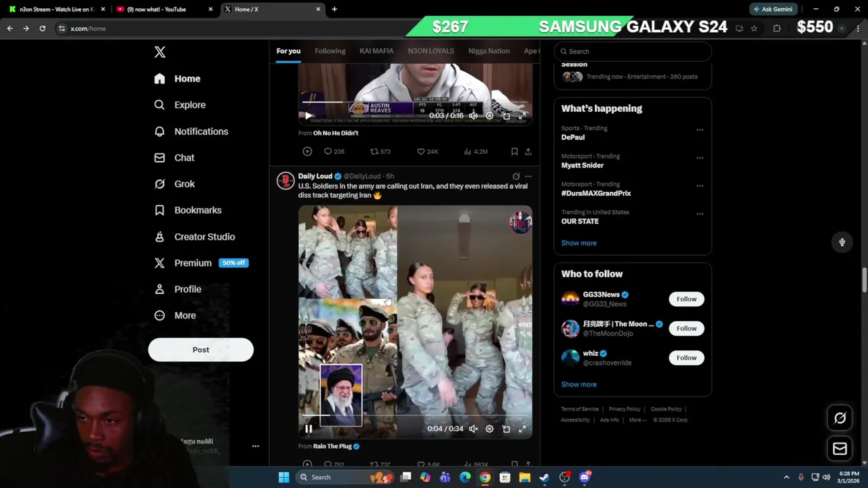Follow The Moon account
Image resolution: width=868 pixels, height=488 pixels.
pyautogui.click(x=686, y=329)
